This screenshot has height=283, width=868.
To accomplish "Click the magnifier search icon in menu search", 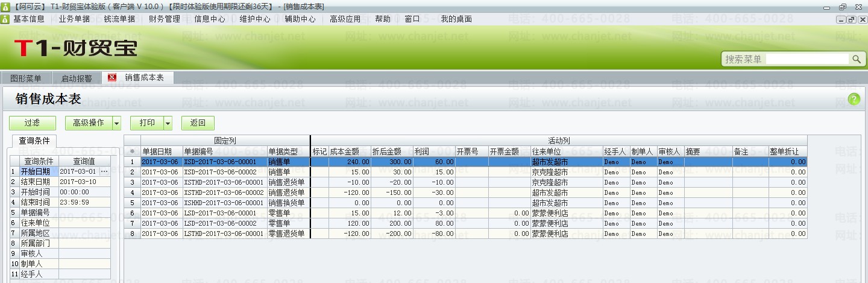I will tap(857, 59).
